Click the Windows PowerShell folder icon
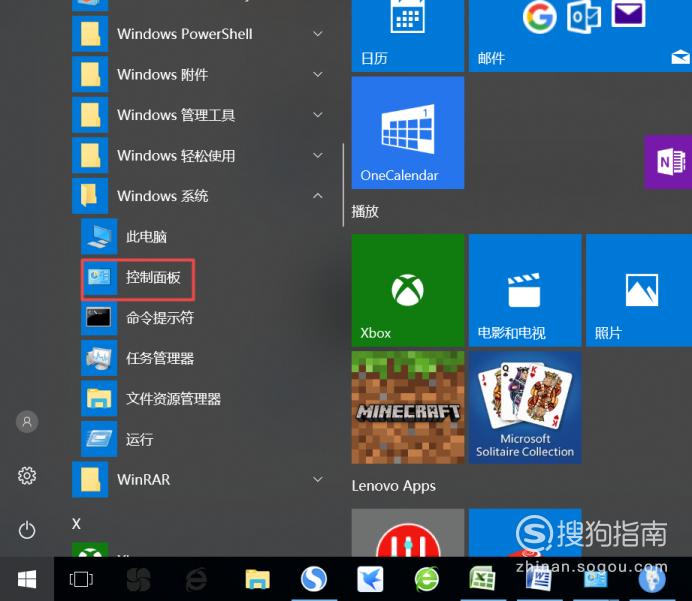Viewport: 692px width, 601px height. point(90,34)
